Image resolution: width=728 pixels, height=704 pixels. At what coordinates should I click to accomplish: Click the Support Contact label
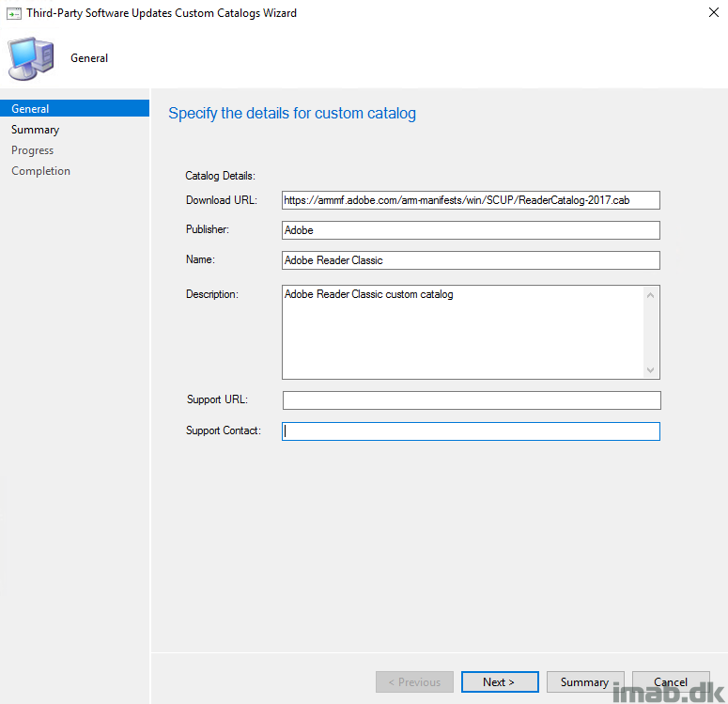[224, 430]
